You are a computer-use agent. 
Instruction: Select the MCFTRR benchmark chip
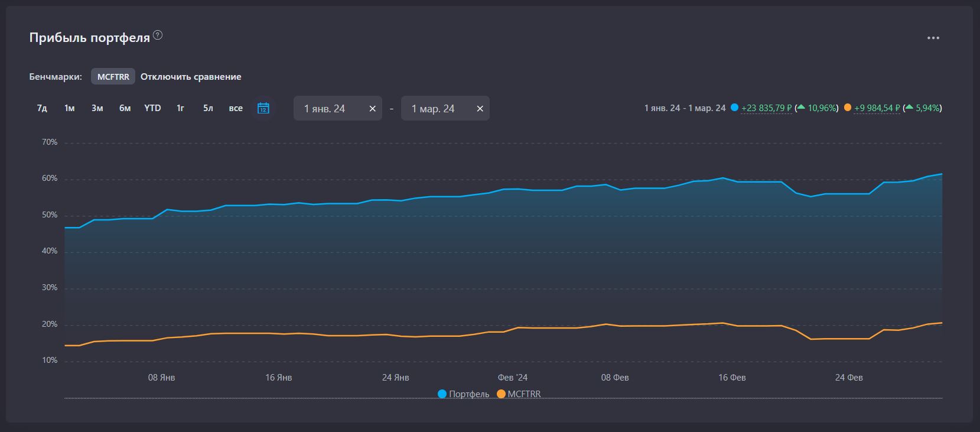pos(113,77)
